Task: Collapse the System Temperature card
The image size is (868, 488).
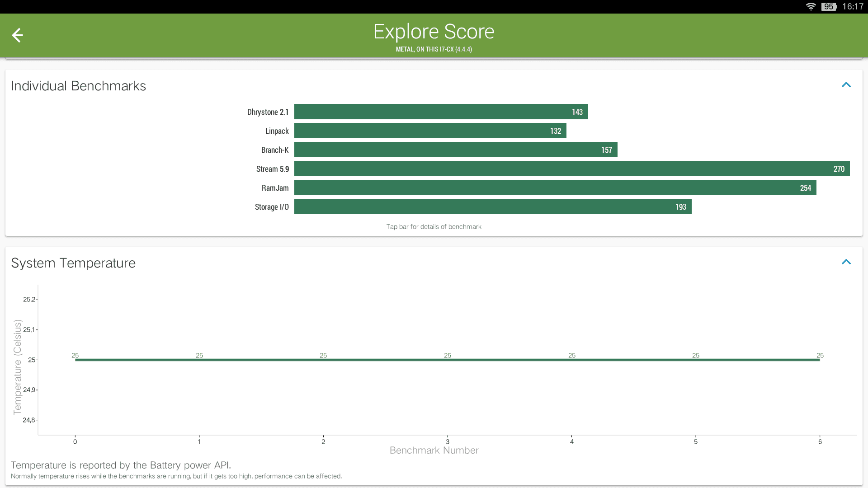Action: coord(846,262)
